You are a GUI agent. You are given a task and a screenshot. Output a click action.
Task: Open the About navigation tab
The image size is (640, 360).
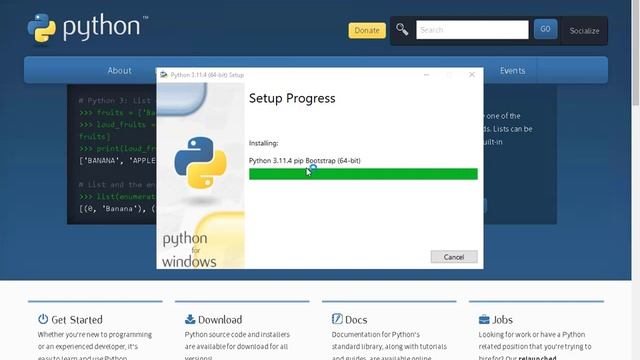click(120, 70)
